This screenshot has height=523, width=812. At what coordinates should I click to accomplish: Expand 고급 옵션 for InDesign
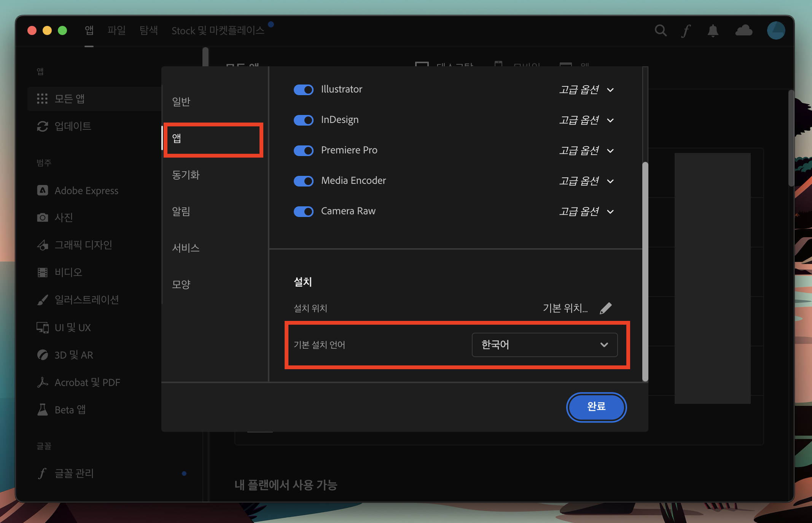[x=586, y=120]
